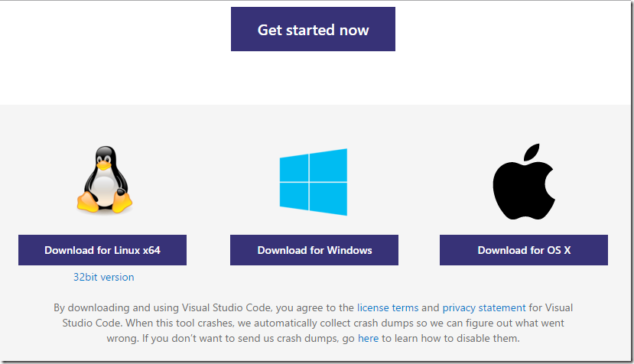
Task: Follow the privacy statement link
Action: (x=484, y=307)
